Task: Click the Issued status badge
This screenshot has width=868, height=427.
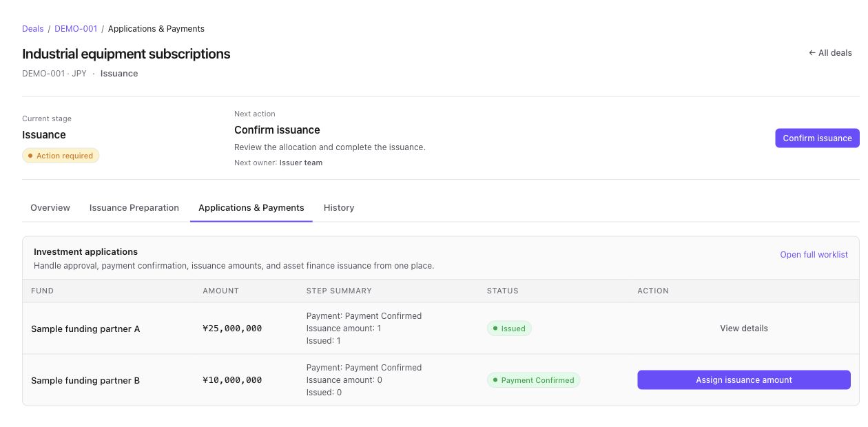Action: click(509, 329)
